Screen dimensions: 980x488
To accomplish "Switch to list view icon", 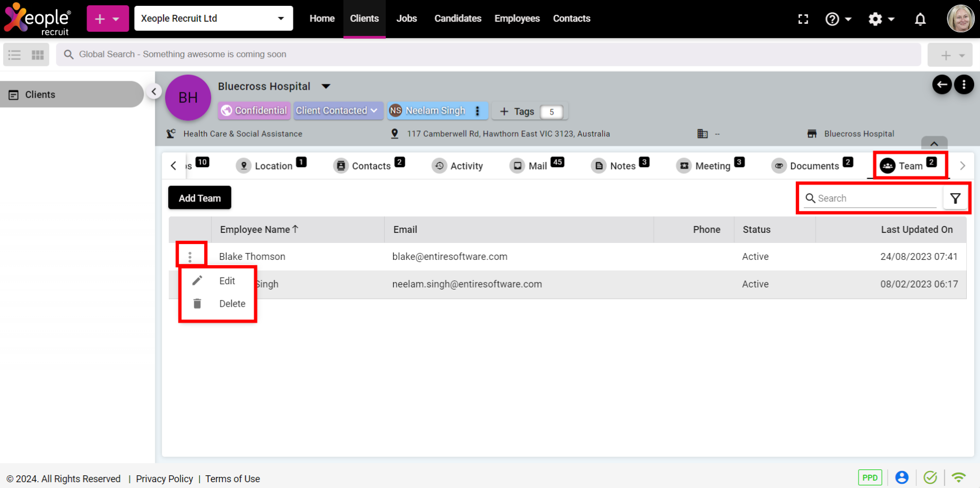I will (x=15, y=55).
